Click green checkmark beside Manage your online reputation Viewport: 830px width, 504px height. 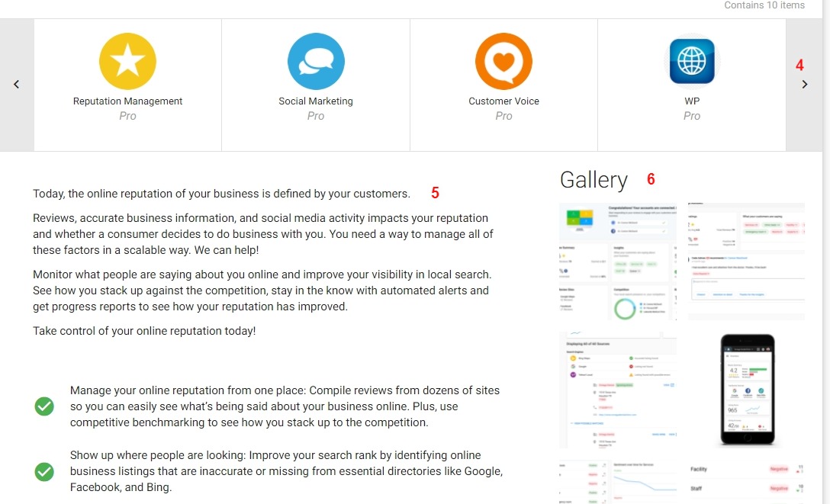coord(44,406)
